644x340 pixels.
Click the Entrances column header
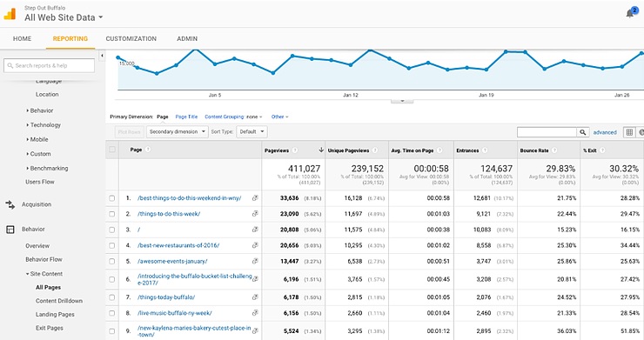coord(467,150)
